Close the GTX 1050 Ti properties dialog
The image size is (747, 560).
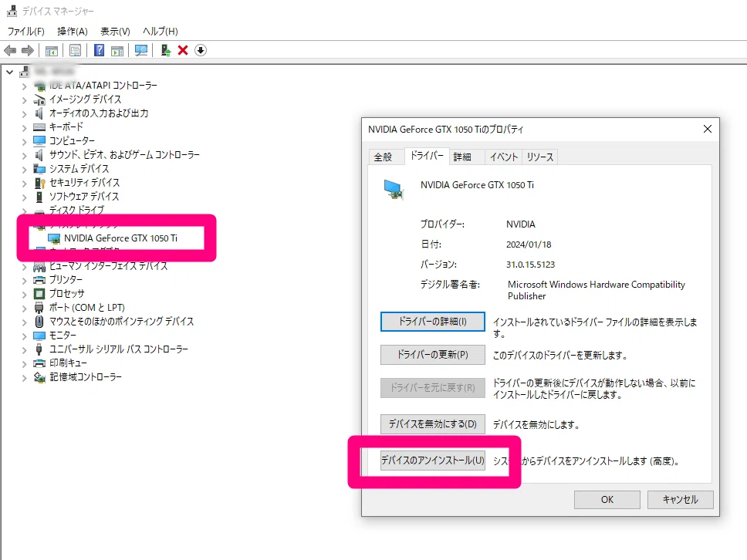click(708, 129)
